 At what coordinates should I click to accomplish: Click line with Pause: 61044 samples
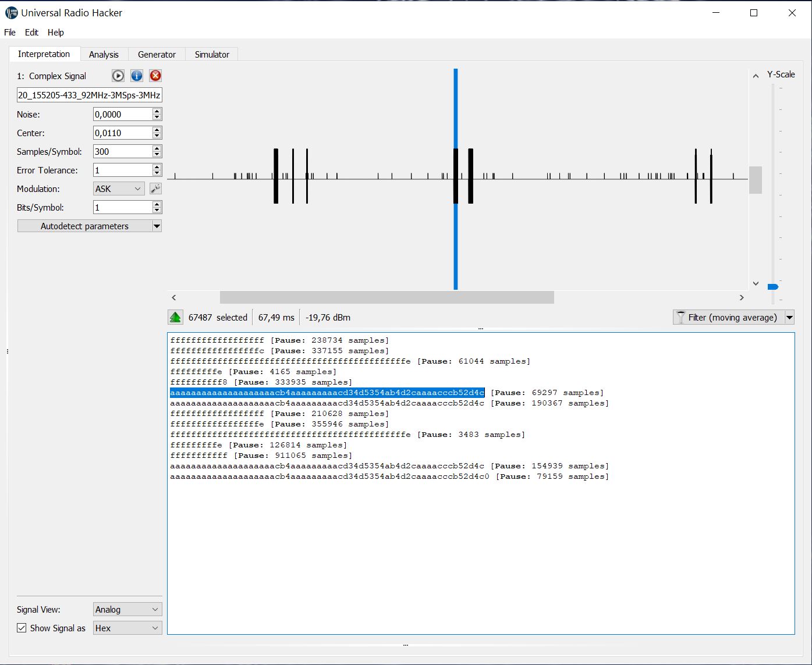click(x=350, y=361)
